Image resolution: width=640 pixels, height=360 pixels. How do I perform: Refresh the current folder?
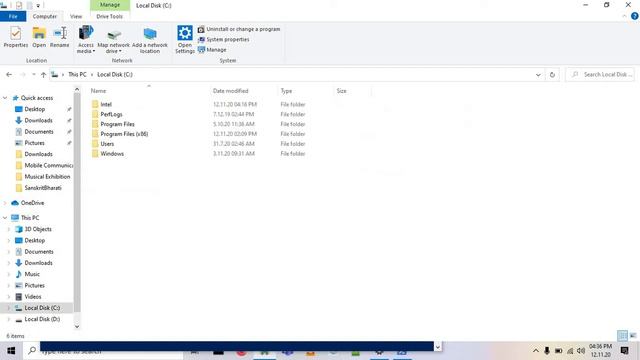(552, 75)
